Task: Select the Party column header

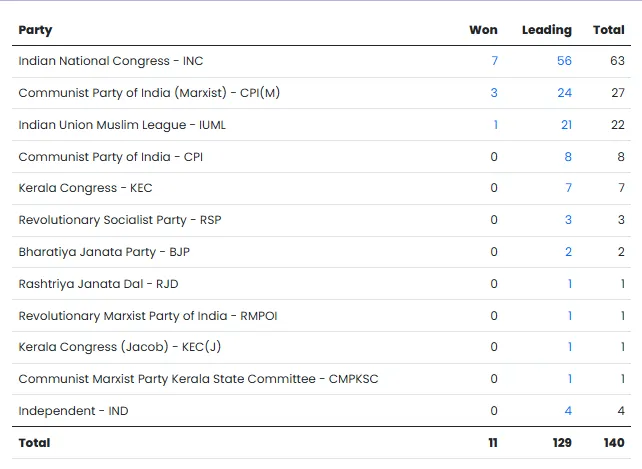Action: pyautogui.click(x=35, y=30)
